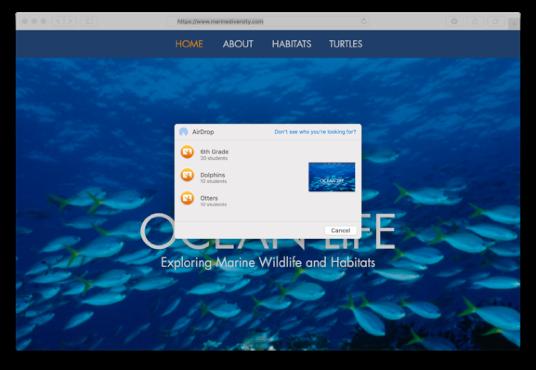Click the Ocean Life page preview thumbnail
Screen dimensions: 536x370
tap(332, 177)
